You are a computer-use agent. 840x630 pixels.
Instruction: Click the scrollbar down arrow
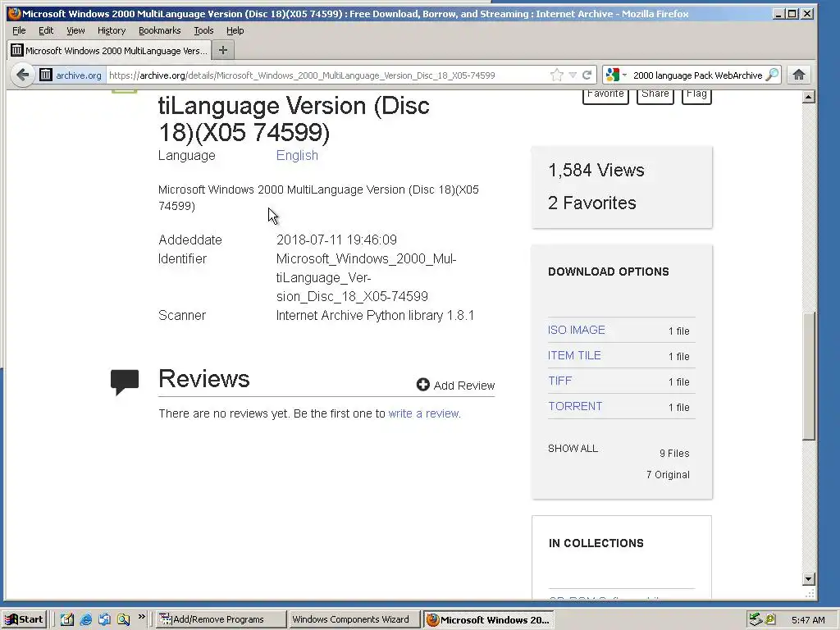coord(809,578)
